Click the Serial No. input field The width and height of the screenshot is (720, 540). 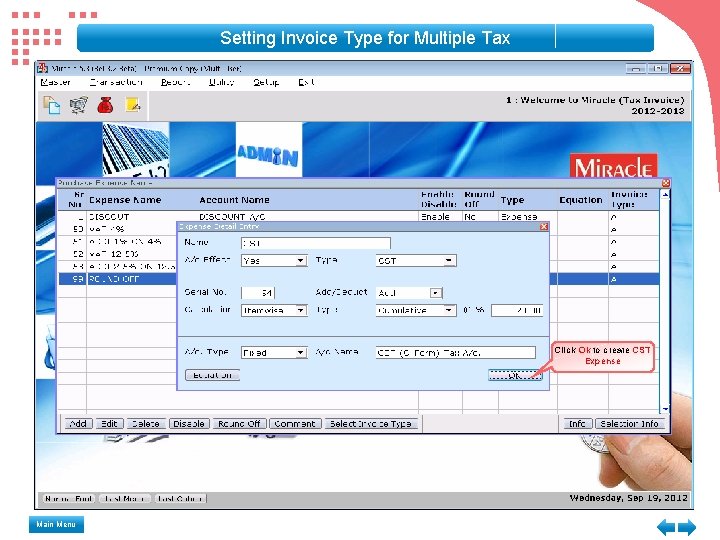pyautogui.click(x=258, y=293)
